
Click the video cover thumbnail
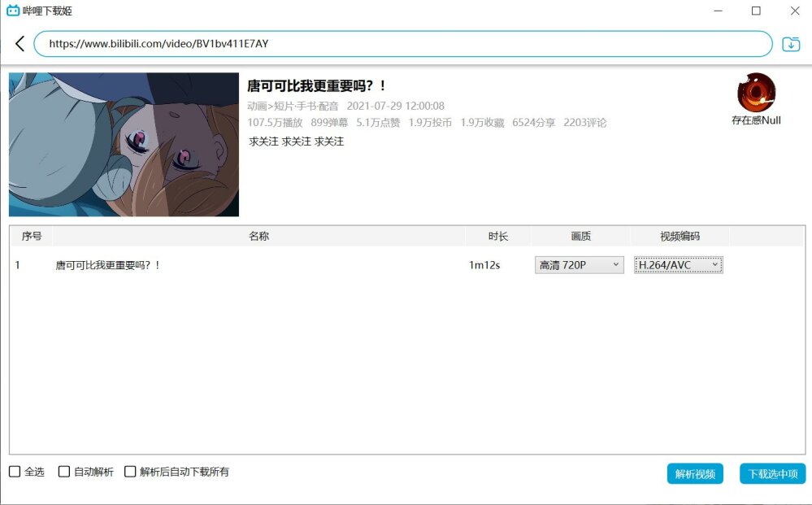tap(124, 145)
